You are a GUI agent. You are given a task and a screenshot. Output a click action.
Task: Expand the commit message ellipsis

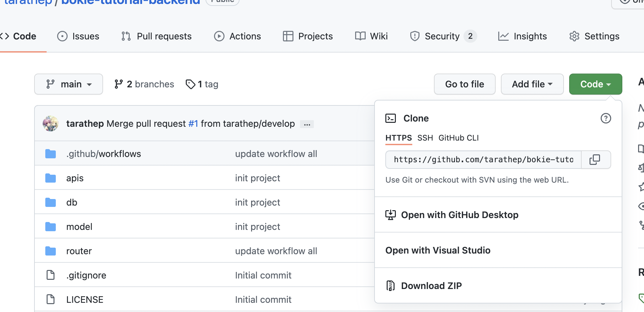pos(307,124)
